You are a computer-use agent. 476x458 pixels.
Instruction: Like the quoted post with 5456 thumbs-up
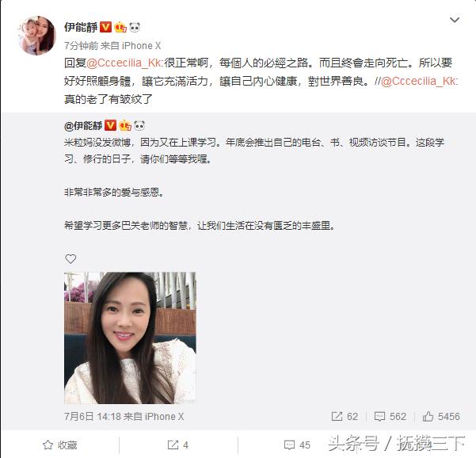441,416
